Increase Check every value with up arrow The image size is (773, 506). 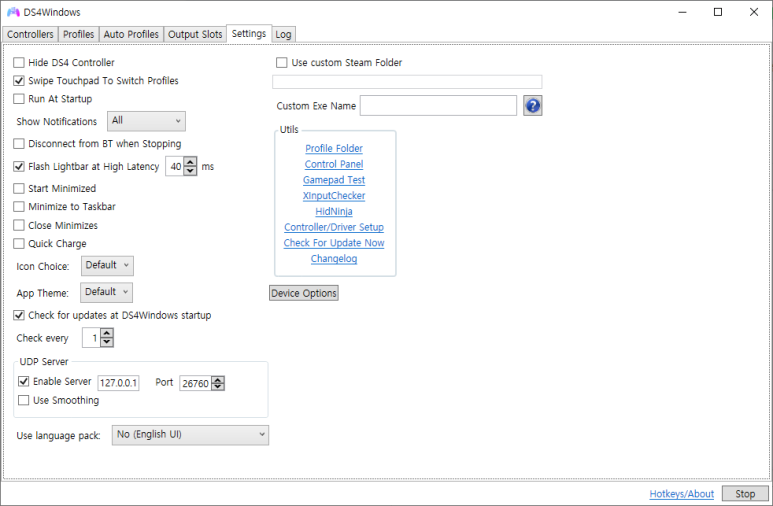click(x=107, y=333)
